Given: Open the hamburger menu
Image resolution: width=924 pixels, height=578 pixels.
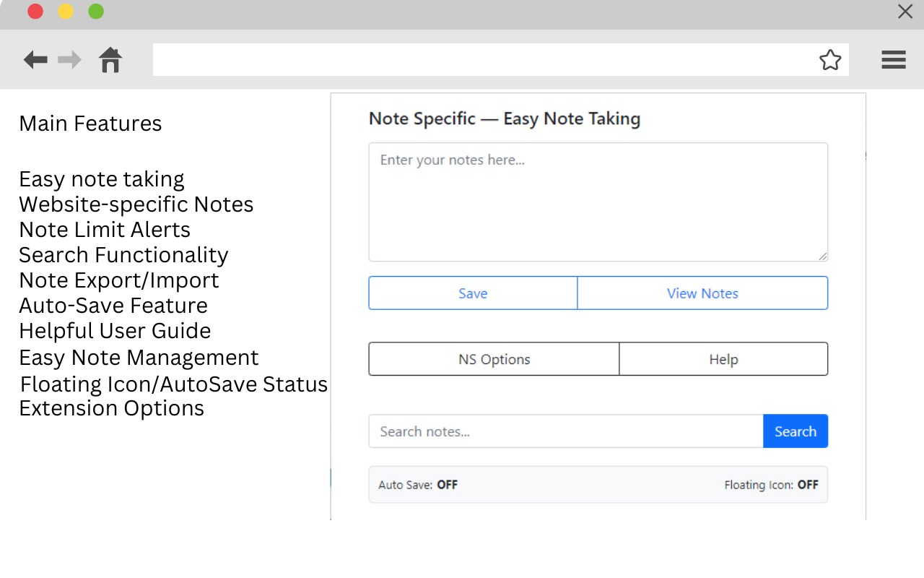Looking at the screenshot, I should click(893, 60).
